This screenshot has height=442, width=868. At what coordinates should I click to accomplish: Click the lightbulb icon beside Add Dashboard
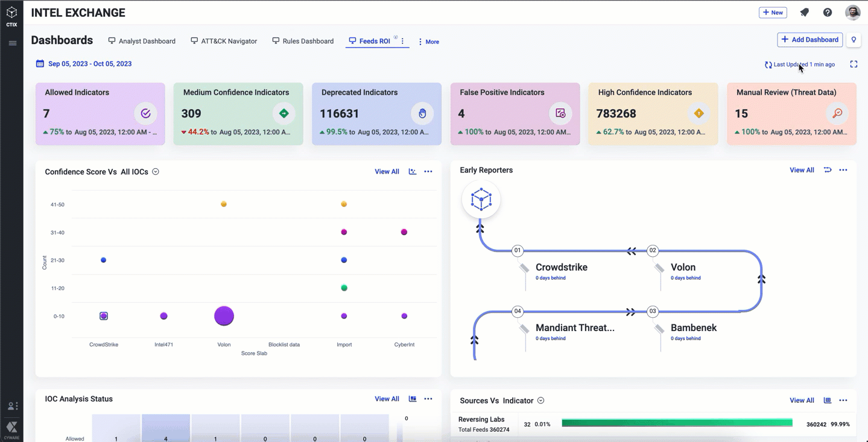(x=854, y=40)
